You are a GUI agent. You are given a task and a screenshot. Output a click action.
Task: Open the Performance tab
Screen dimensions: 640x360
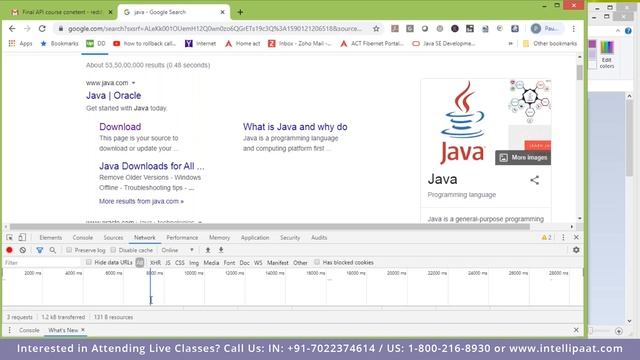click(182, 238)
